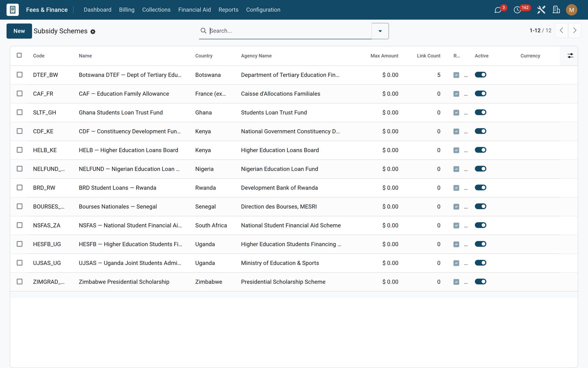Click the New button
The height and width of the screenshot is (368, 588).
coord(19,31)
